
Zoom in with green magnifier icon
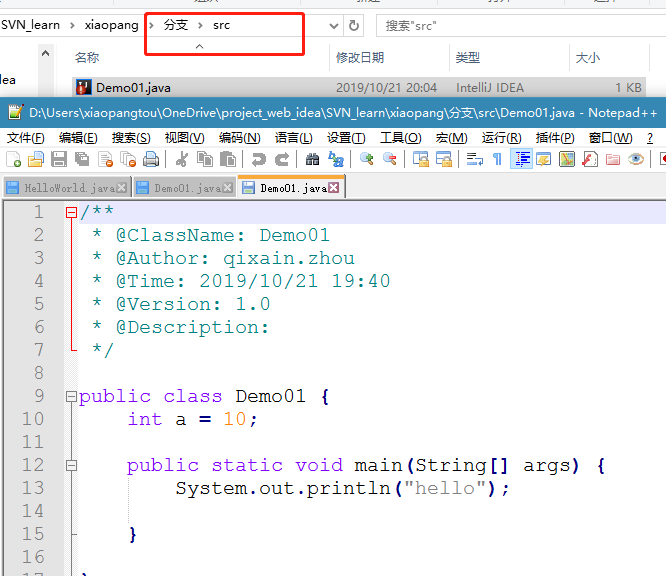tap(367, 160)
